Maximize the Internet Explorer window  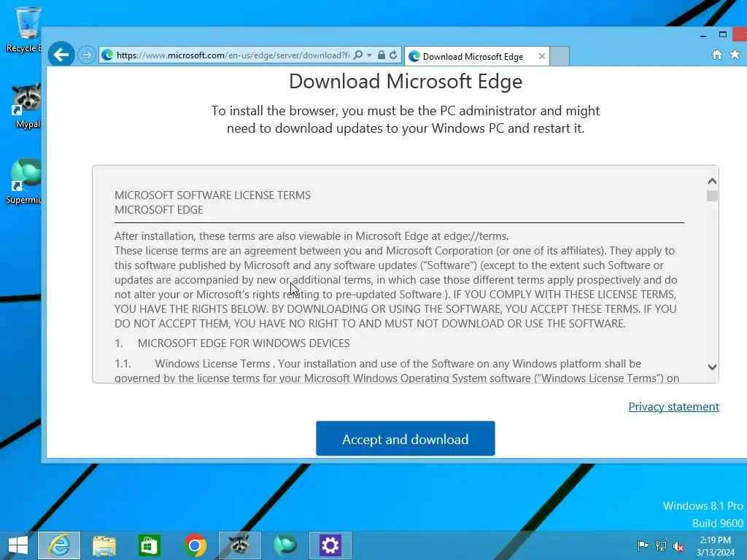tap(723, 34)
